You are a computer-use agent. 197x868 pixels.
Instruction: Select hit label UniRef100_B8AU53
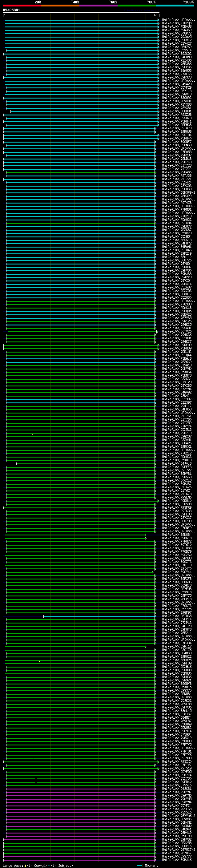(177, 71)
